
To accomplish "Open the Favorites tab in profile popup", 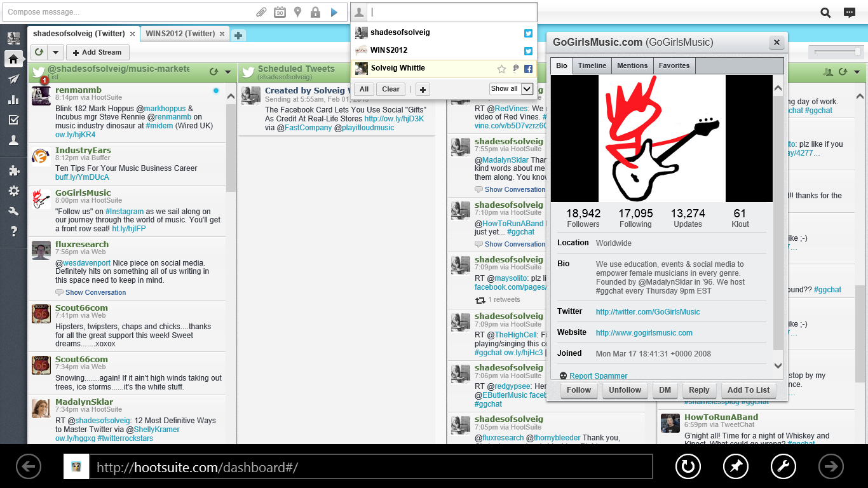I will tap(674, 65).
